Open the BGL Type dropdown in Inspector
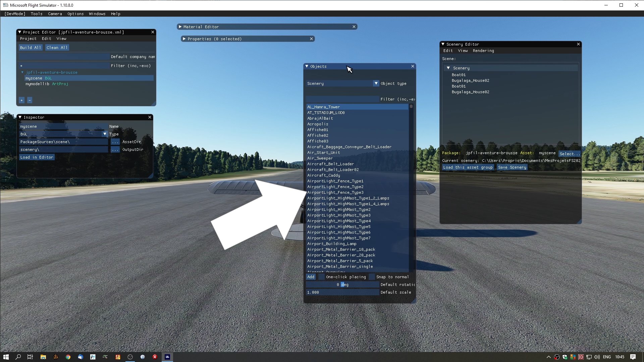 (105, 134)
